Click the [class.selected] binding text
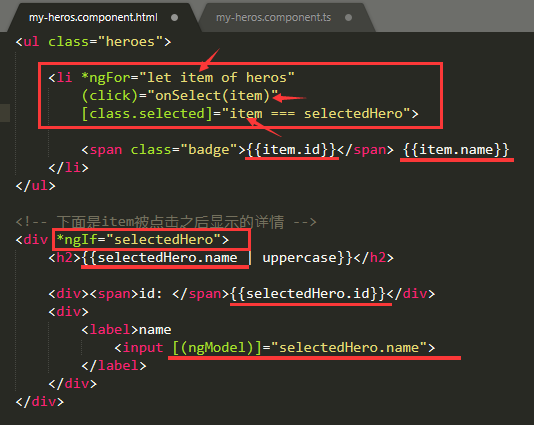 [147, 114]
